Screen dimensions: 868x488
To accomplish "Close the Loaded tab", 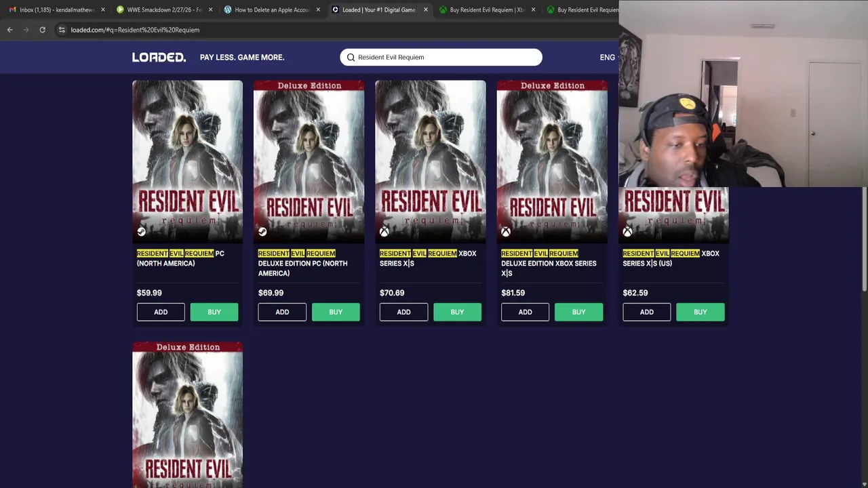I will 426,9.
